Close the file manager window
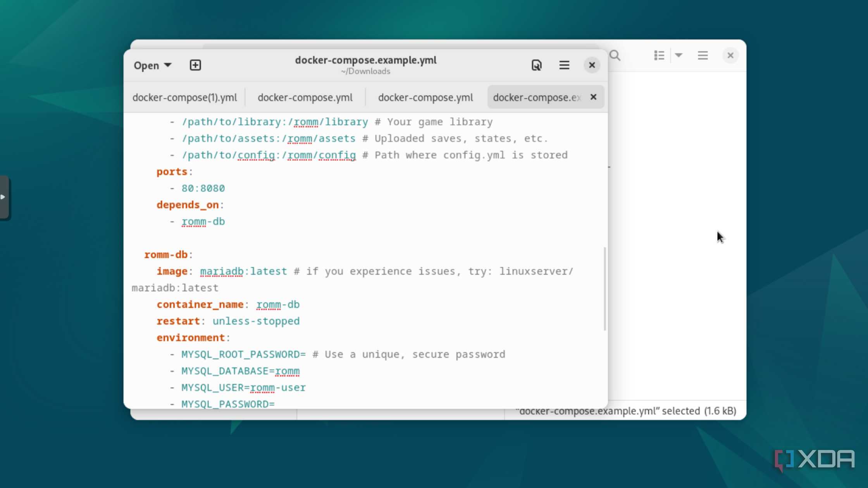Screen dimensions: 868x488 click(x=730, y=55)
